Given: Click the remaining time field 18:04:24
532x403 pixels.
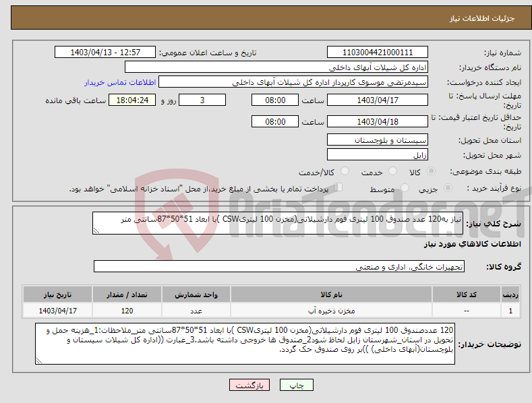Looking at the screenshot, I should pos(132,100).
